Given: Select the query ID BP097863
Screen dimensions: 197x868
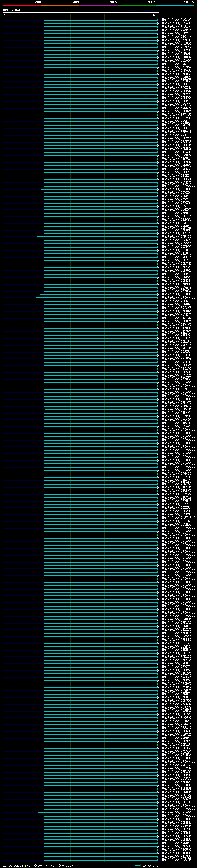Looking at the screenshot, I should point(11,10).
